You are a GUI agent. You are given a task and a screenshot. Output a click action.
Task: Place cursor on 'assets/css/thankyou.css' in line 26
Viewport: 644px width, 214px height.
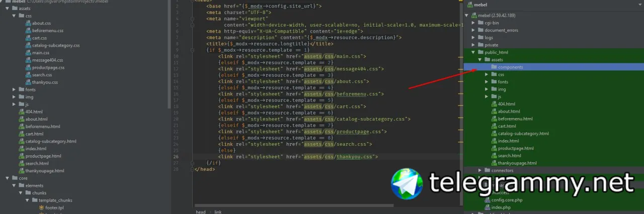click(339, 157)
